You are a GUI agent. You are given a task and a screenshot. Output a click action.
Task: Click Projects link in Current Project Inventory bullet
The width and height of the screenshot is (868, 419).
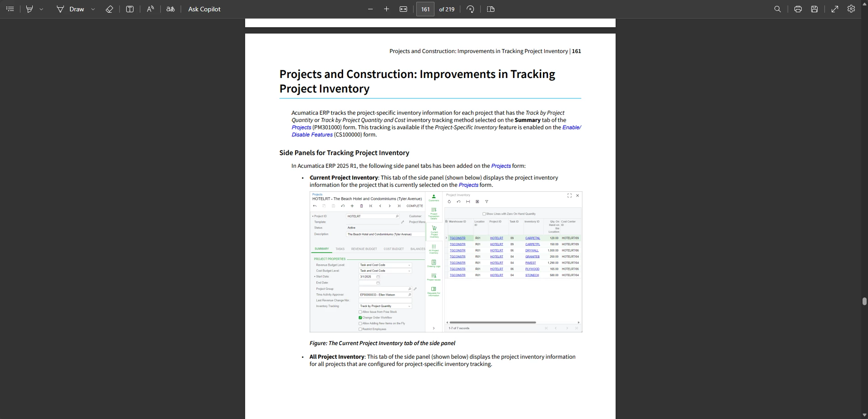click(x=469, y=185)
